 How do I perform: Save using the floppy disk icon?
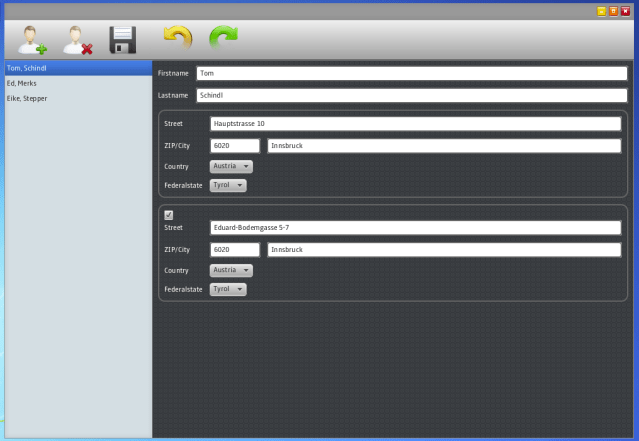click(x=123, y=40)
